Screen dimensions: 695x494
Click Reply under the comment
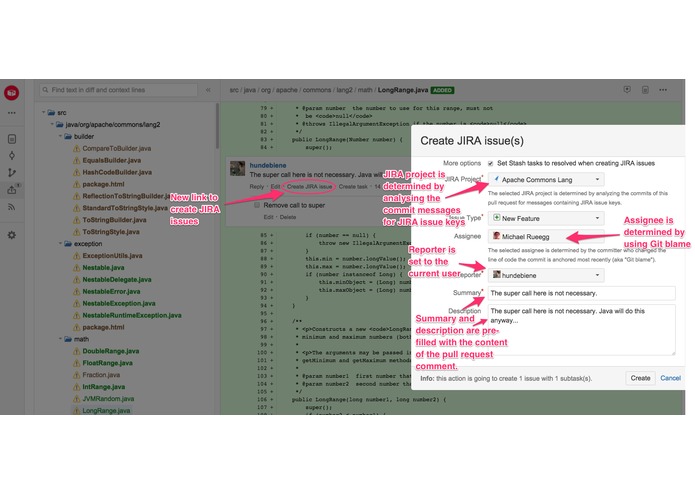pyautogui.click(x=257, y=187)
